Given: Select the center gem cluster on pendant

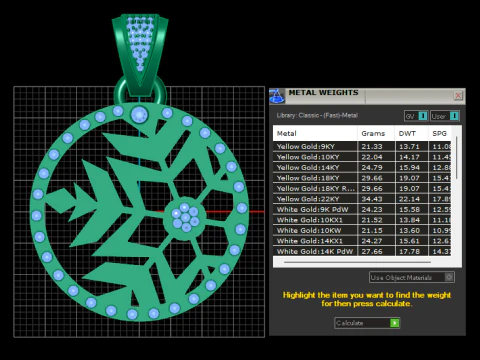Looking at the screenshot, I should tap(185, 218).
